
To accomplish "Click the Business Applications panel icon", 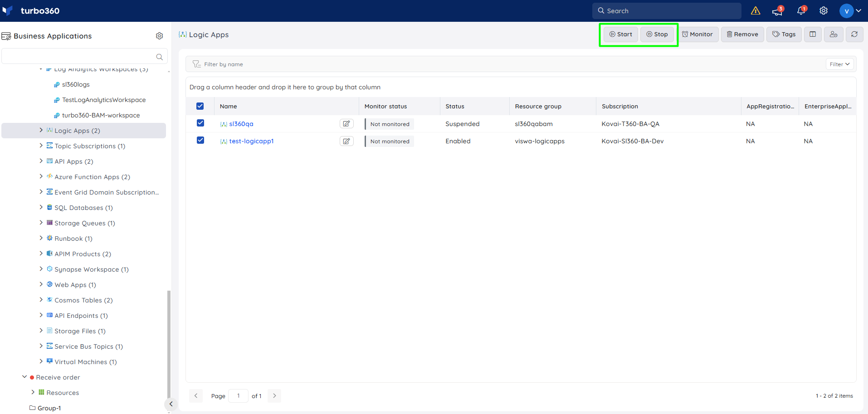I will click(6, 36).
